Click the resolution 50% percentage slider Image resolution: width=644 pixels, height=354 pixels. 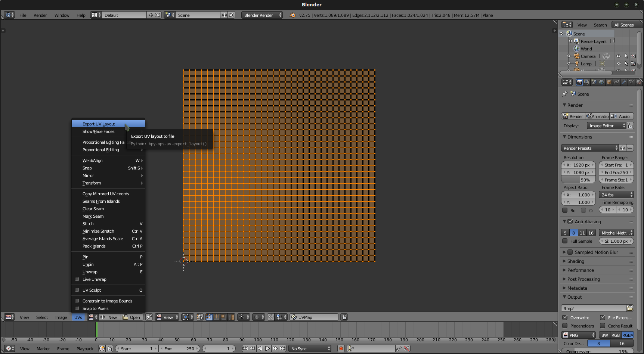tap(578, 180)
